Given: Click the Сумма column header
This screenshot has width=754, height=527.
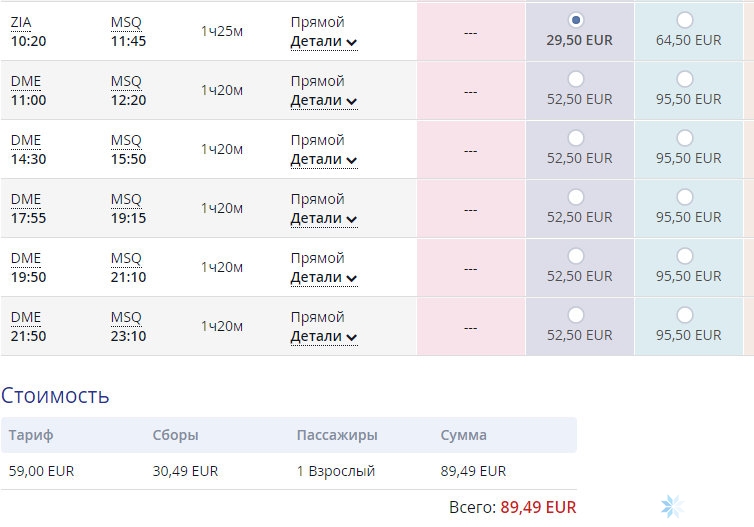Looking at the screenshot, I should tap(464, 435).
